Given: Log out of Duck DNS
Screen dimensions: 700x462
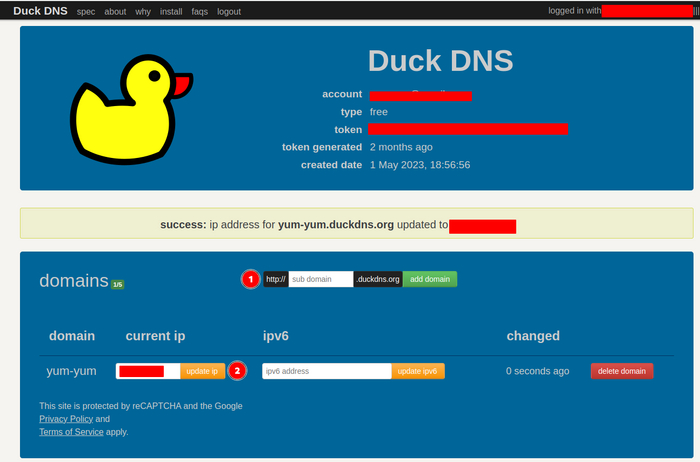Looking at the screenshot, I should coord(229,12).
